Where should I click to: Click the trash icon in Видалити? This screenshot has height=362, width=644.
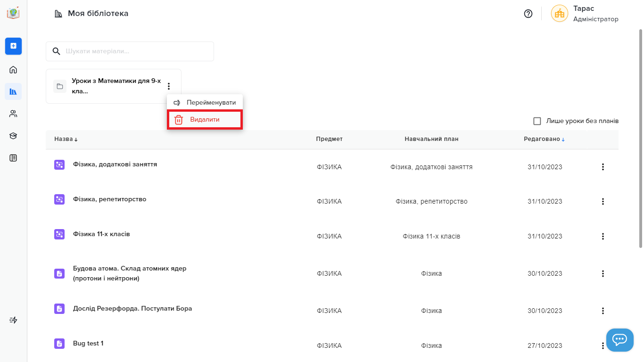click(179, 120)
